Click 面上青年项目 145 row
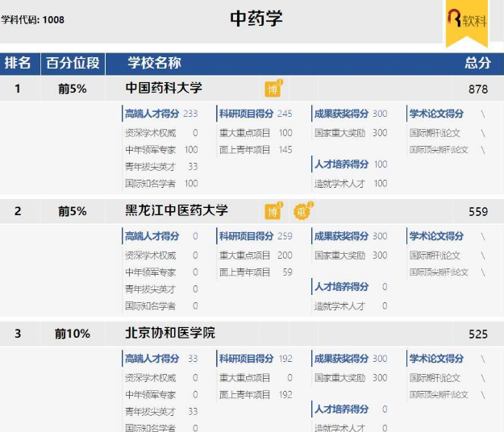The height and width of the screenshot is (432, 504). [x=256, y=150]
